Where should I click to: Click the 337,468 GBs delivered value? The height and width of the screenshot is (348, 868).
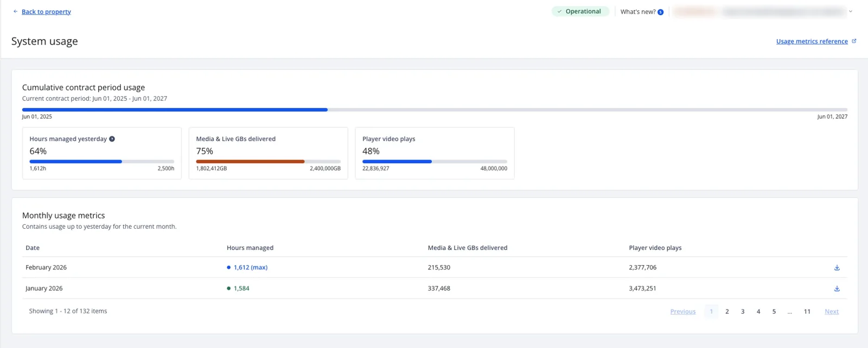coord(439,288)
